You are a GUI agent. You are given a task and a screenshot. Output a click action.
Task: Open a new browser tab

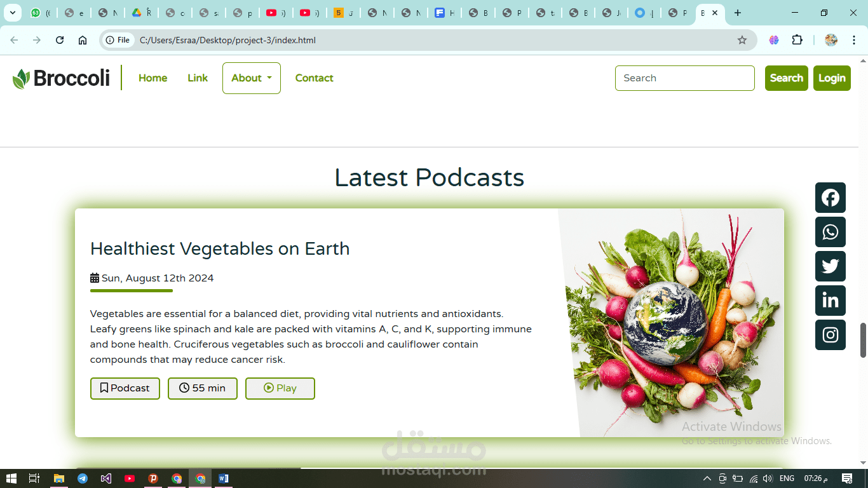point(737,13)
